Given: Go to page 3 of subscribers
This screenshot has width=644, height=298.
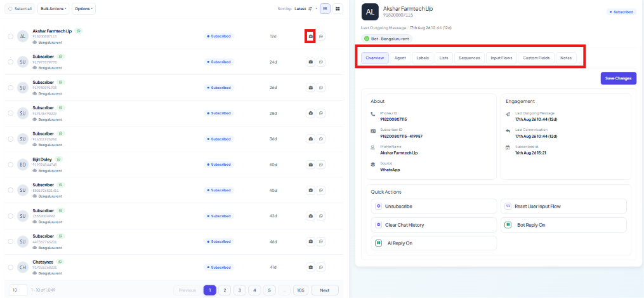Looking at the screenshot, I should pos(239,290).
